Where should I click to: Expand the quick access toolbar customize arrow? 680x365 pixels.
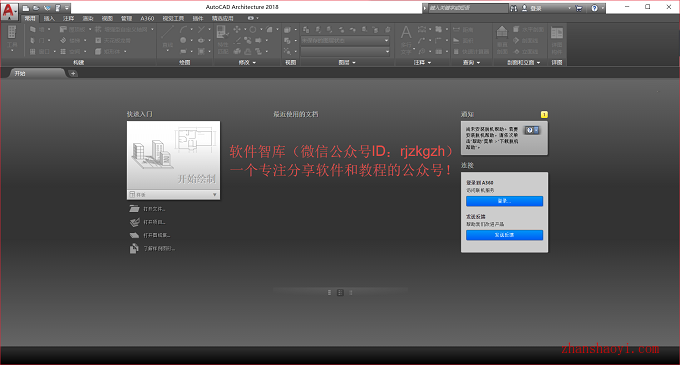click(x=67, y=8)
